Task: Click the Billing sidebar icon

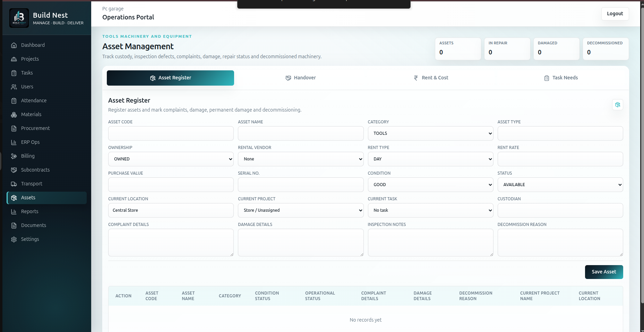Action: click(14, 156)
